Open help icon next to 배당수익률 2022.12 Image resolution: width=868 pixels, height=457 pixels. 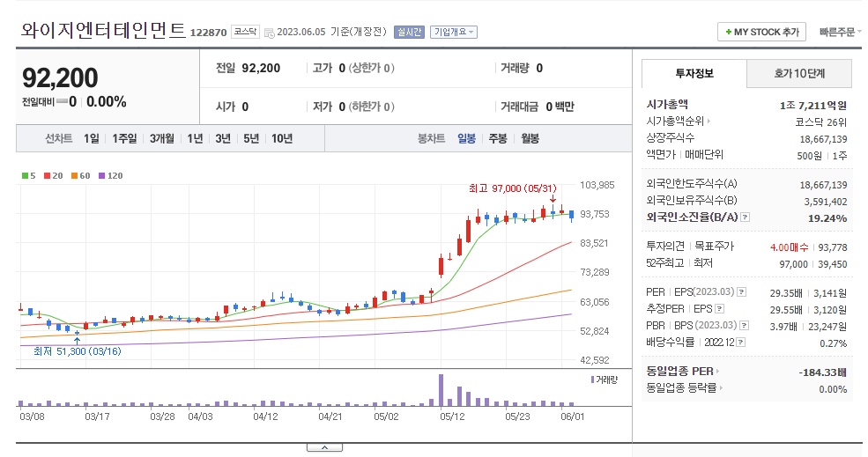pos(741,342)
